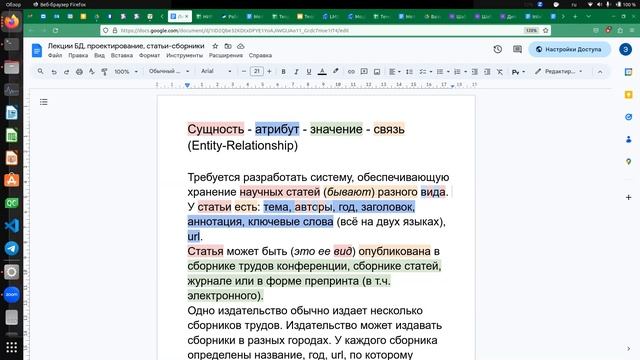
Task: Go to Docs home via logo
Action: pos(37,50)
